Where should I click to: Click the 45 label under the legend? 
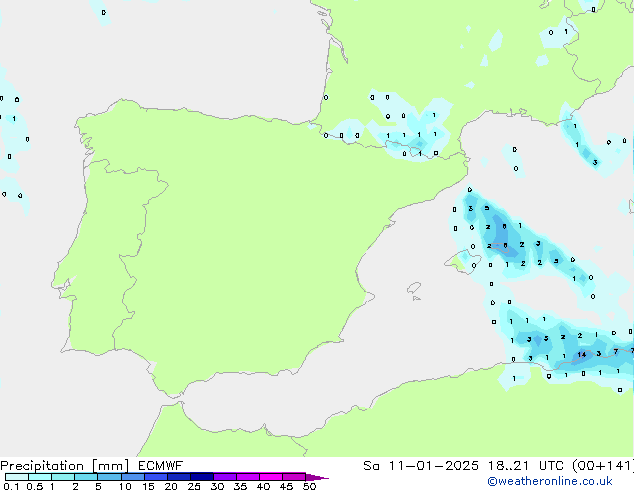[x=286, y=486]
